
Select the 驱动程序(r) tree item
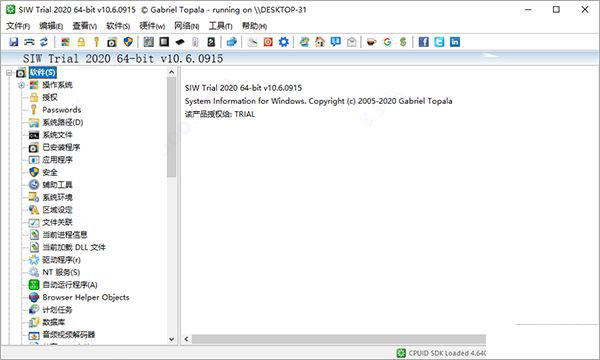[x=61, y=260]
